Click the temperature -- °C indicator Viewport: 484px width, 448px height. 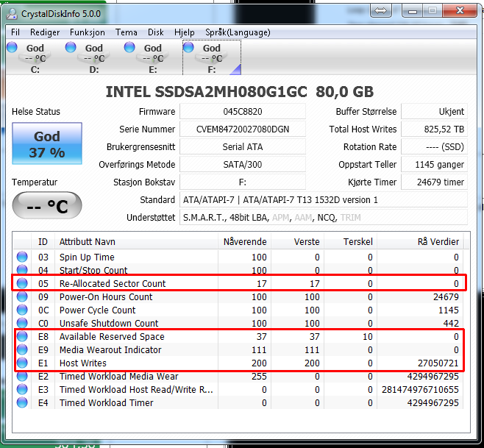coord(47,205)
